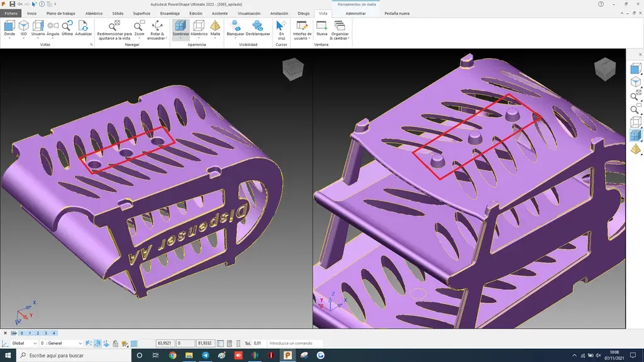
Task: Toggle the grid icon in status bar
Action: tap(134, 344)
